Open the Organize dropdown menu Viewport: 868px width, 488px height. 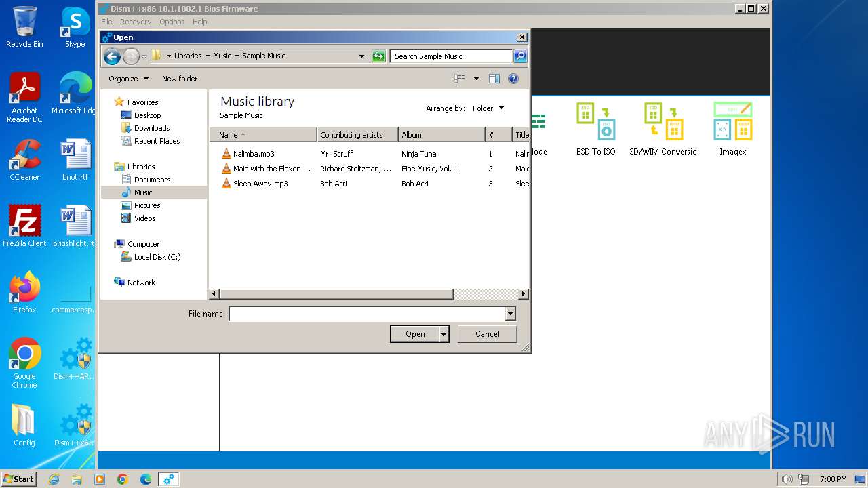tap(128, 79)
